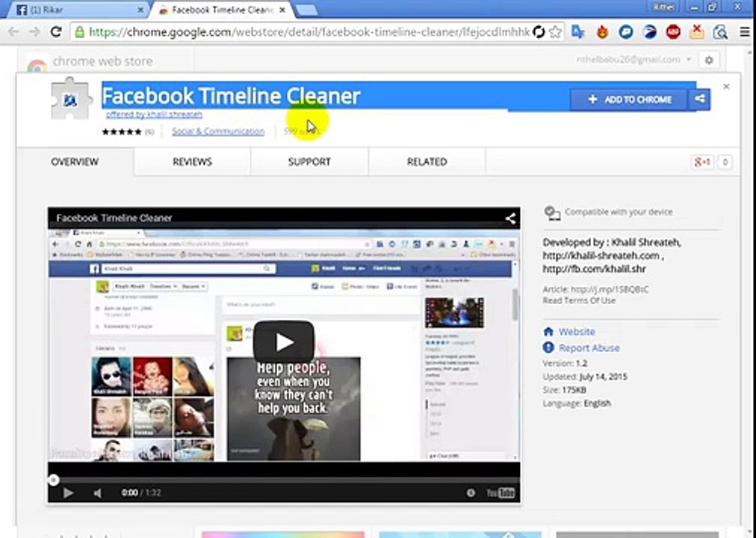This screenshot has width=756, height=538.
Task: Open the offered by khalil shreateh link
Action: pyautogui.click(x=154, y=114)
